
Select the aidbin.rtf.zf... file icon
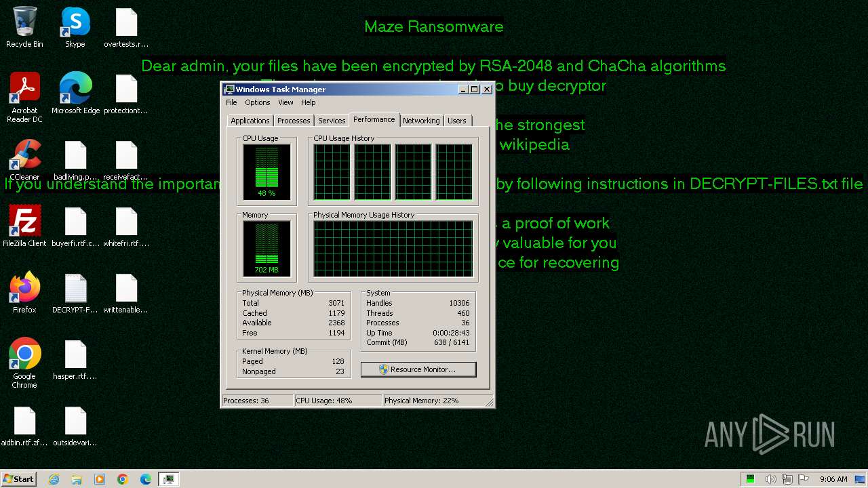(x=24, y=426)
